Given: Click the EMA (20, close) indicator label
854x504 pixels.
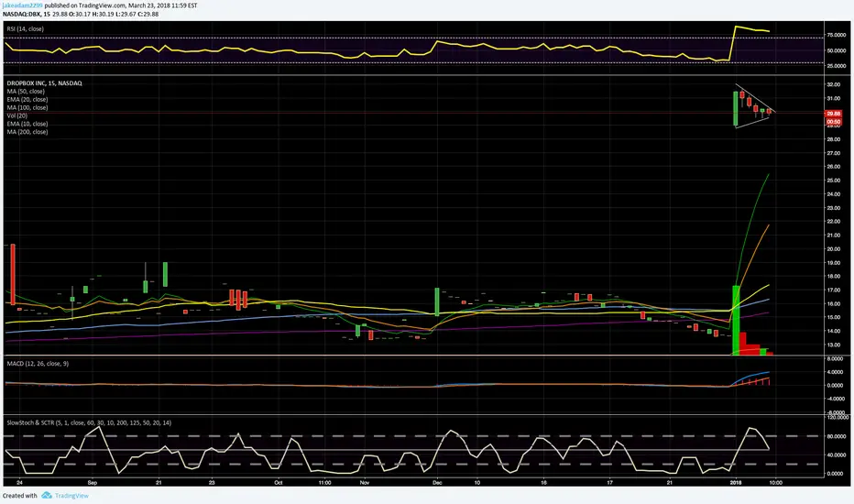Looking at the screenshot, I should click(x=27, y=100).
